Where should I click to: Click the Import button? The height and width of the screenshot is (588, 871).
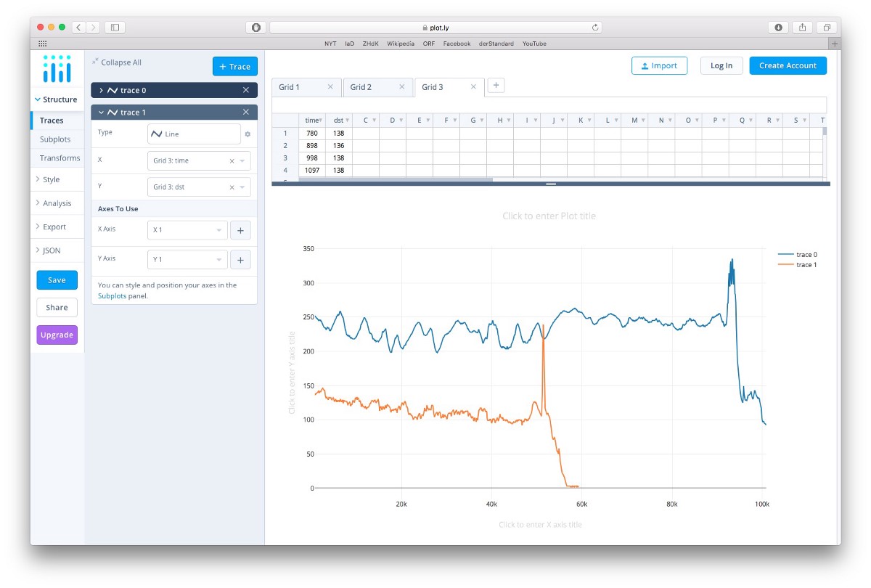pyautogui.click(x=659, y=65)
